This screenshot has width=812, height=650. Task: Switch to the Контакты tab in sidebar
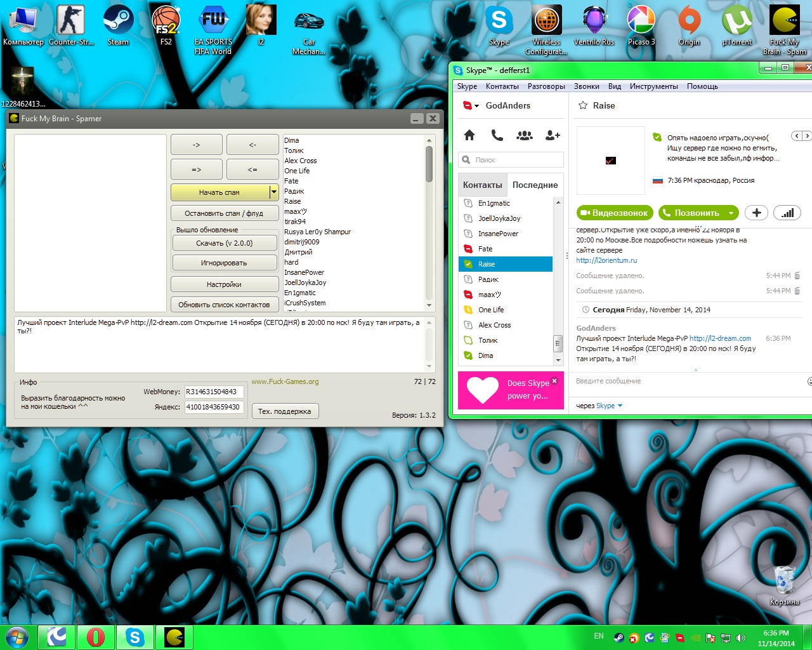click(x=483, y=185)
